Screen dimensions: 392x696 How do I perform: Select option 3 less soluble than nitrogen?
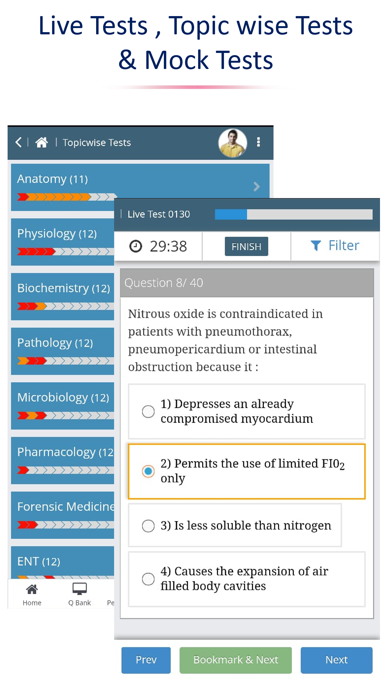coord(148,526)
